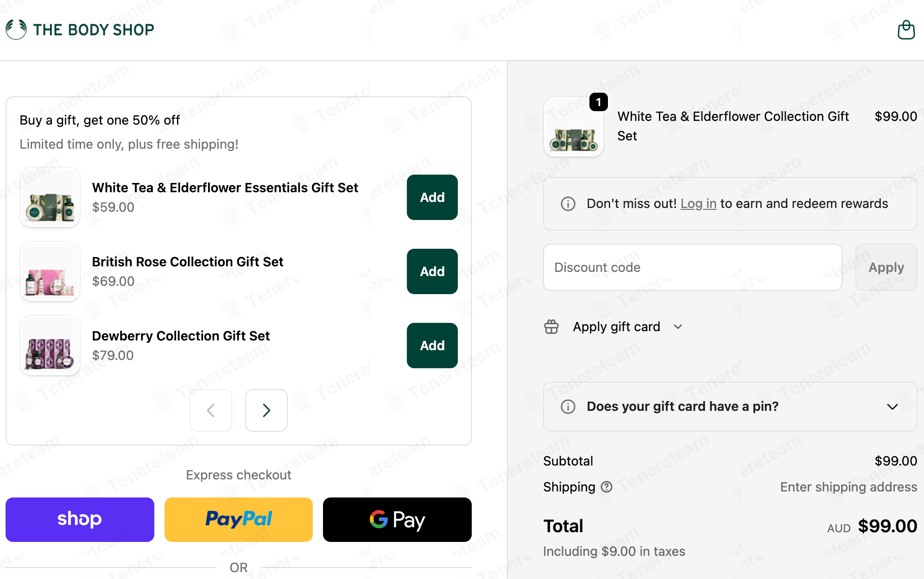This screenshot has height=579, width=924.
Task: Open the shopping bag cart icon
Action: [906, 30]
